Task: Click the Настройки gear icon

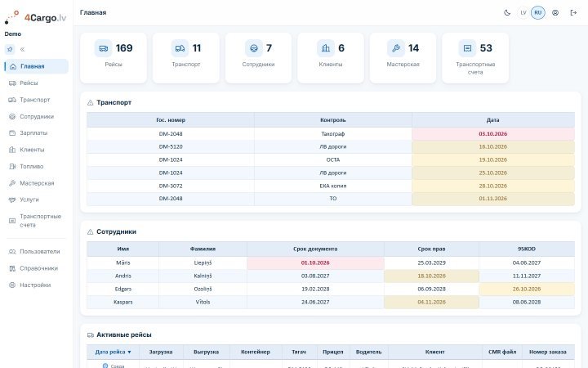Action: click(x=12, y=285)
